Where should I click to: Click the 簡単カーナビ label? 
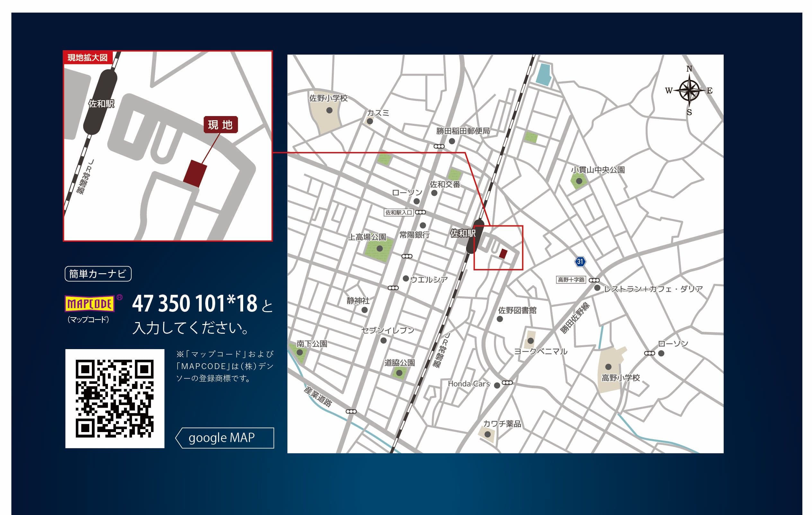pos(98,274)
